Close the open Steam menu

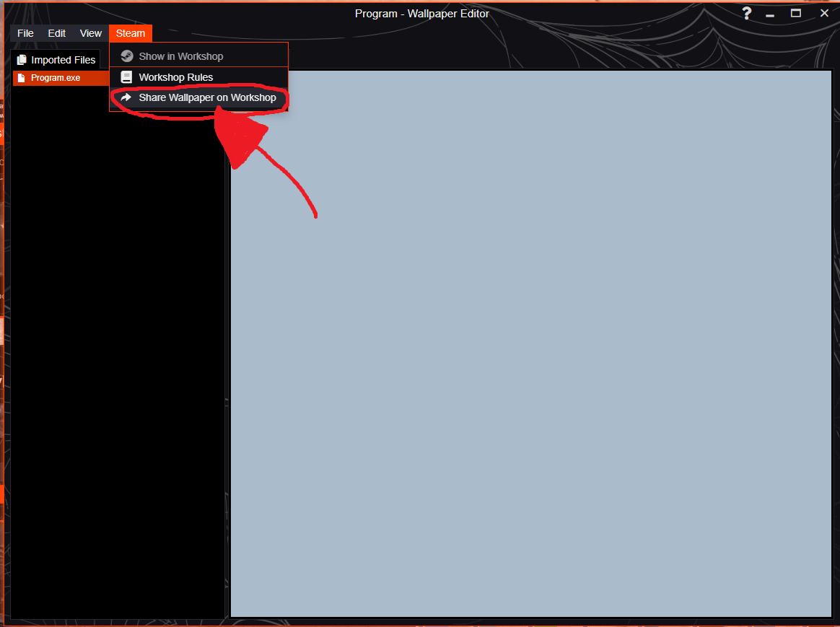click(x=130, y=33)
